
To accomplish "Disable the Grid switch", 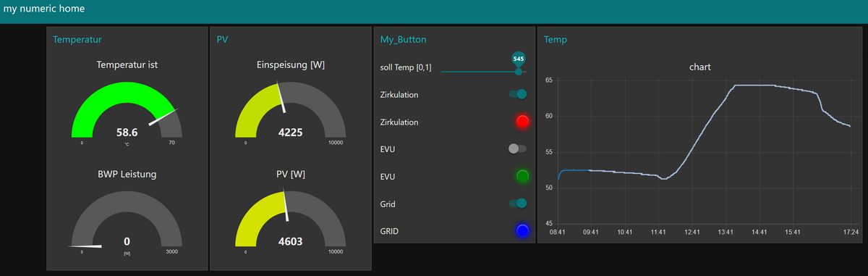I will click(x=518, y=204).
